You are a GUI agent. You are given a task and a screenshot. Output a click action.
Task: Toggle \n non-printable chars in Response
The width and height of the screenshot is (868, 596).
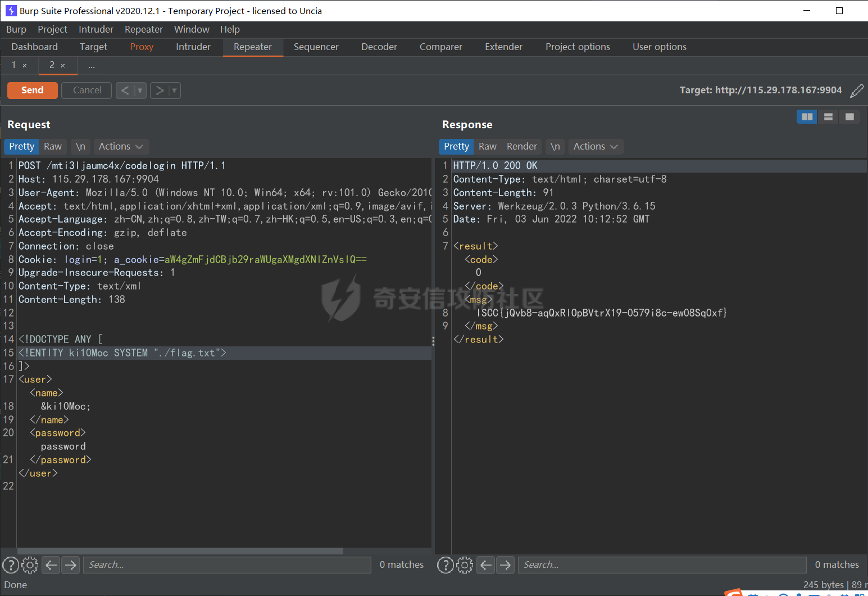tap(555, 146)
